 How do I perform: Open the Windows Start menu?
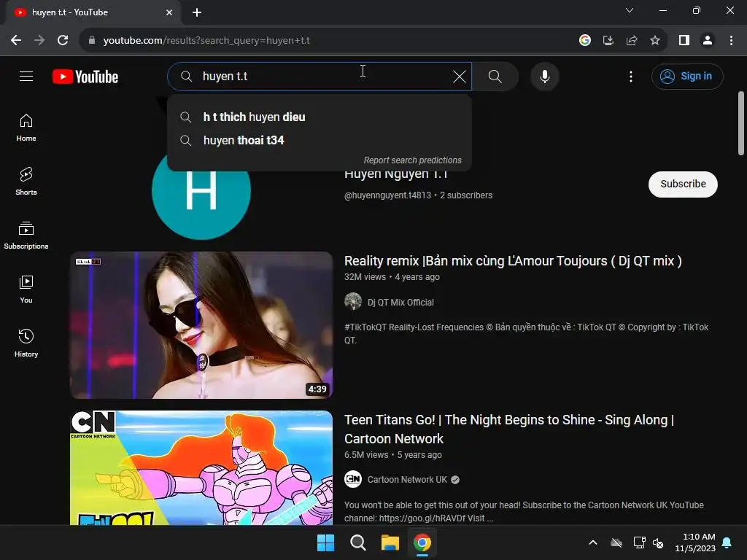[x=326, y=542]
